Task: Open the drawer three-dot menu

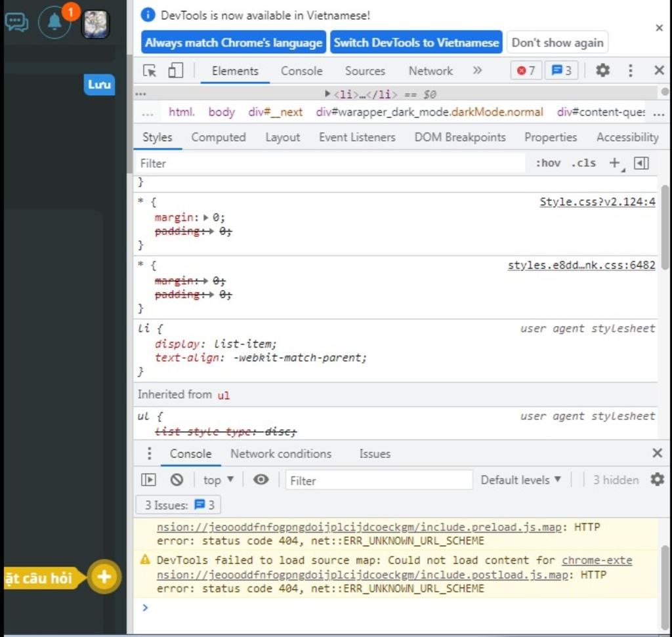Action: pyautogui.click(x=149, y=453)
